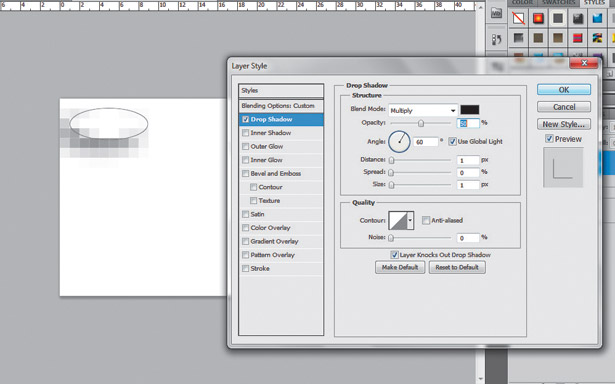This screenshot has width=615, height=384.
Task: Apply the No Style red-slash preset
Action: (519, 18)
